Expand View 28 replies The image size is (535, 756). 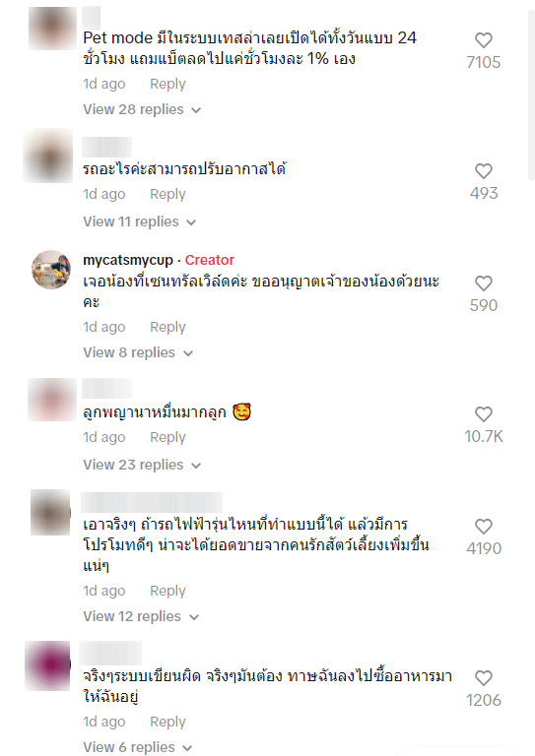pos(142,109)
